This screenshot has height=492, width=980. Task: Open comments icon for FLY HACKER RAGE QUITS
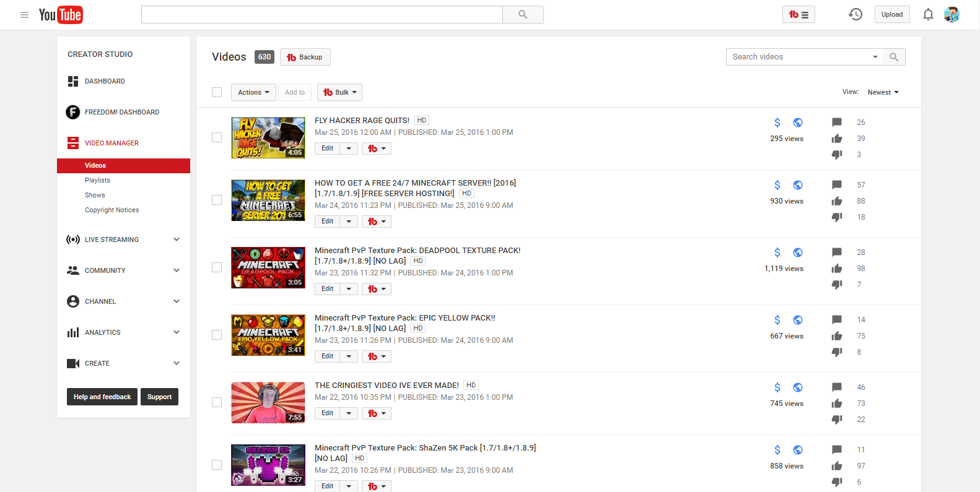coord(837,123)
